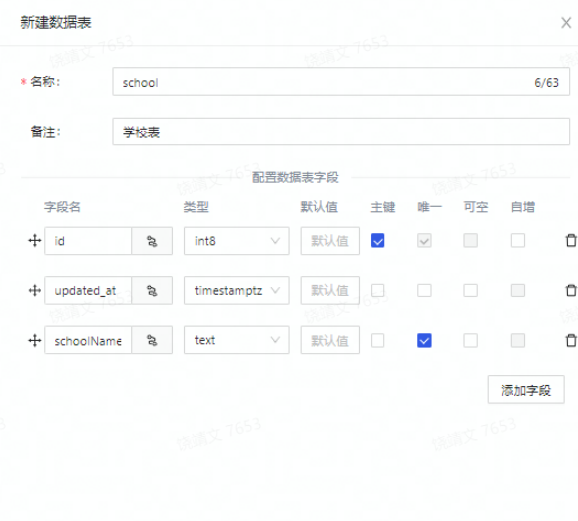Viewport: 578px width, 521px height.
Task: Open the int8 type dropdown
Action: (x=237, y=241)
